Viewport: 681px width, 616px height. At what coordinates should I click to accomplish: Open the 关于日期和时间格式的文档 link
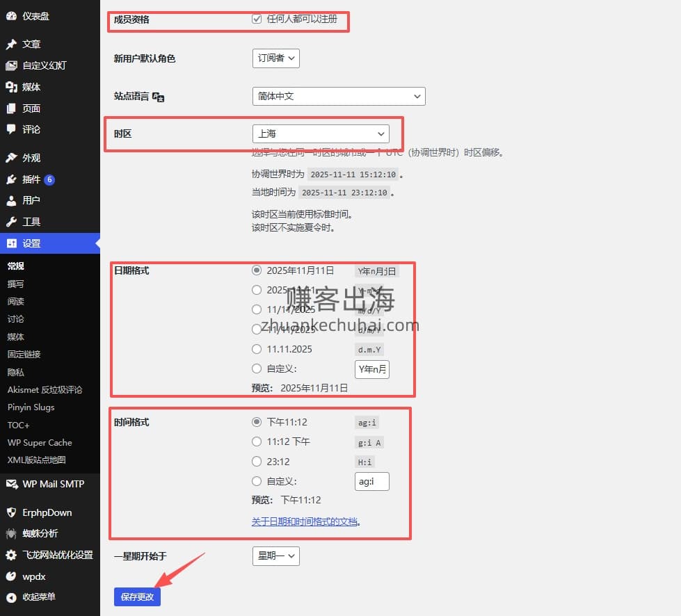pos(305,521)
